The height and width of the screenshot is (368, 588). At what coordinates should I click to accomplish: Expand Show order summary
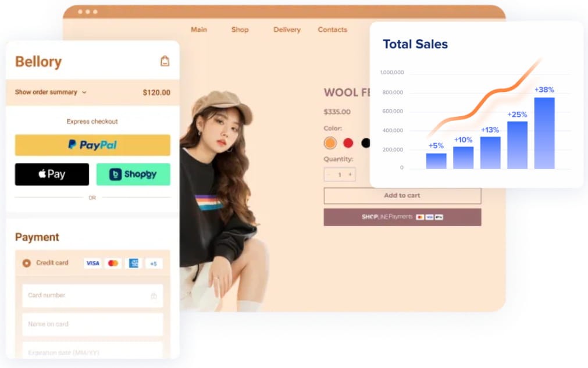[51, 92]
